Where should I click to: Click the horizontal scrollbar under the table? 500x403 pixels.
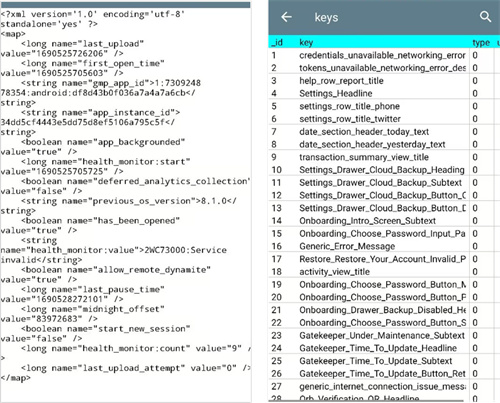(x=366, y=400)
